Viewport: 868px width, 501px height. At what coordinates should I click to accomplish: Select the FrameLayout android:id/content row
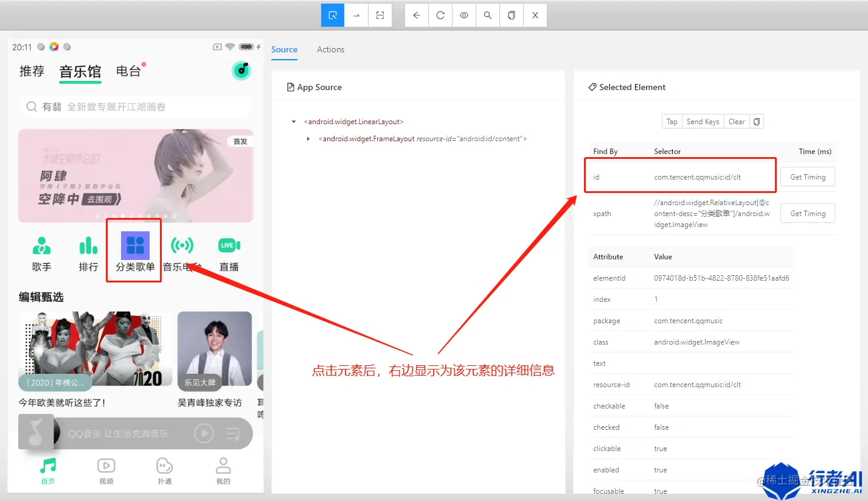click(423, 139)
